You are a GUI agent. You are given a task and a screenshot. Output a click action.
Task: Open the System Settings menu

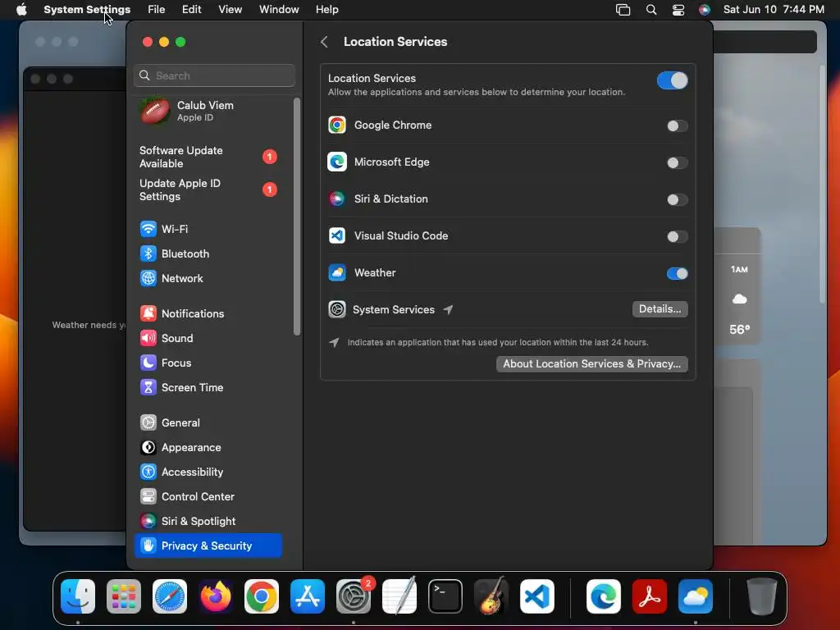(87, 10)
